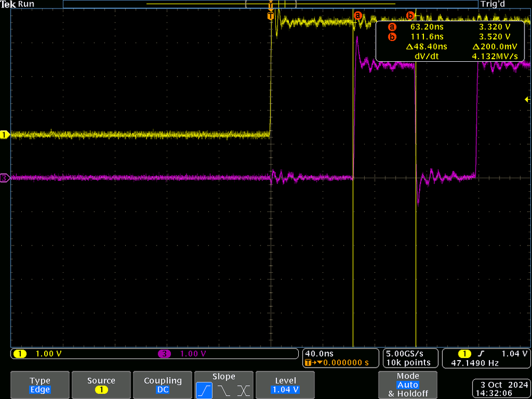532x399 pixels.
Task: Click the channel 3 ground reference marker
Action: tap(5, 177)
